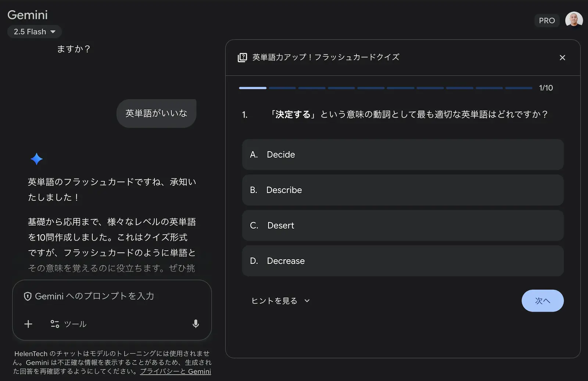The height and width of the screenshot is (381, 588).
Task: Open the 2.5 Flash model dropdown
Action: click(35, 32)
